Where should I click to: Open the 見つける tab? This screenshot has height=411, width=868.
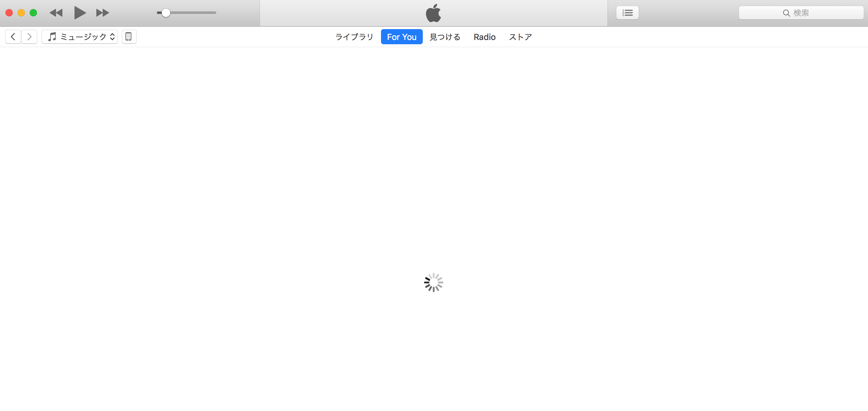[x=445, y=37]
